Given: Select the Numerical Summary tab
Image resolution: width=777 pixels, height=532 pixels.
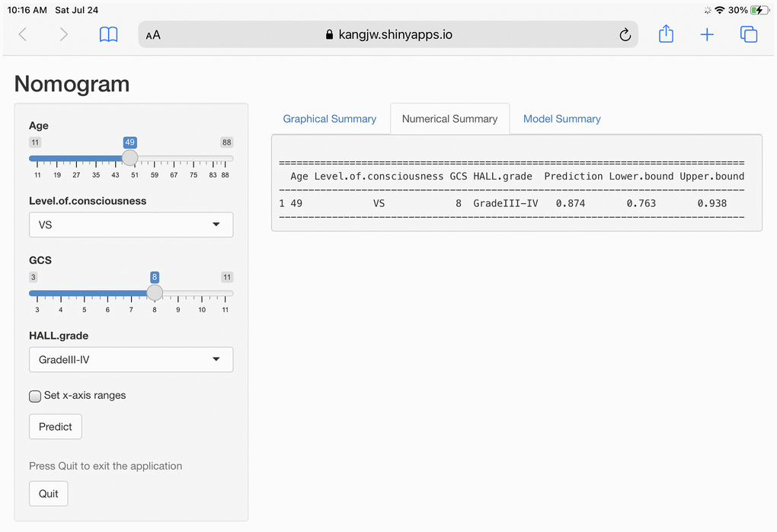Looking at the screenshot, I should pyautogui.click(x=449, y=119).
